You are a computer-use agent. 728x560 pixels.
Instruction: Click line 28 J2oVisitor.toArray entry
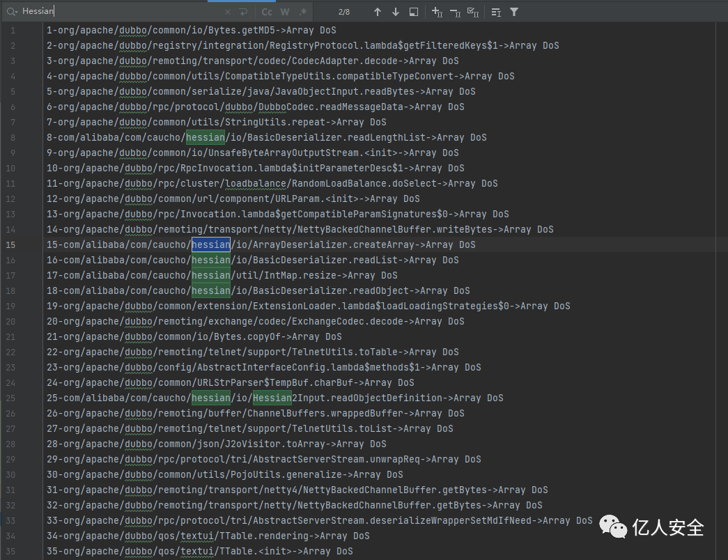click(217, 444)
